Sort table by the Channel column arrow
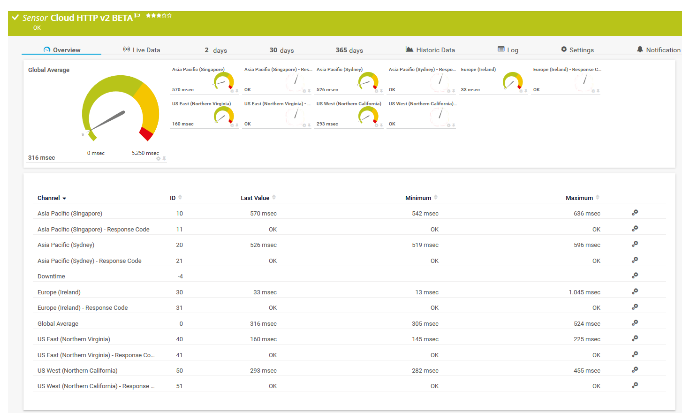This screenshot has height=418, width=686. [x=64, y=198]
